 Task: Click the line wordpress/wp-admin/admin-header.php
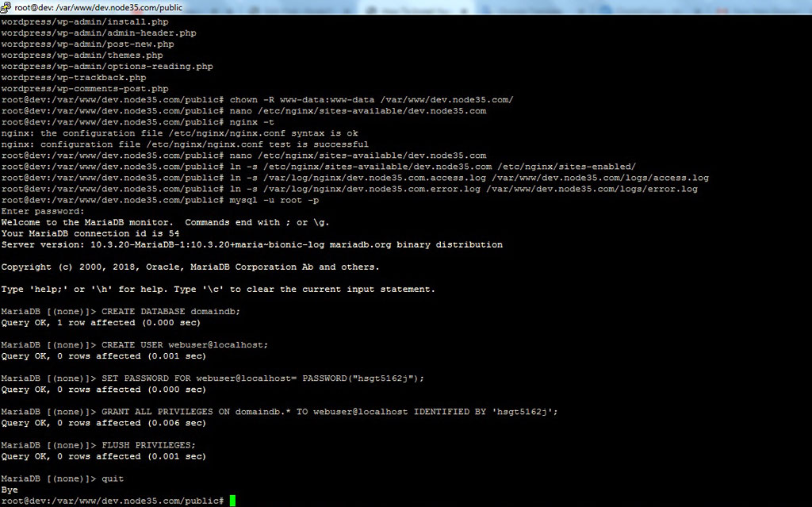pos(99,33)
